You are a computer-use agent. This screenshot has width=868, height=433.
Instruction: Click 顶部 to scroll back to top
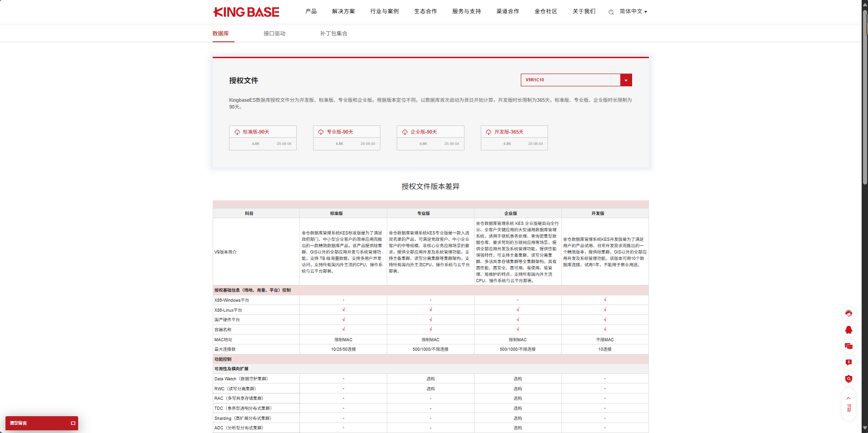[x=849, y=406]
